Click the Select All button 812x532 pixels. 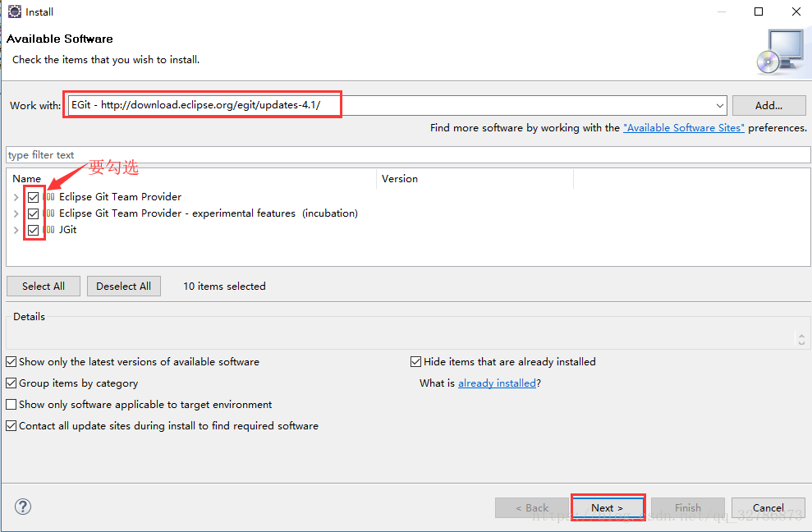click(x=44, y=286)
